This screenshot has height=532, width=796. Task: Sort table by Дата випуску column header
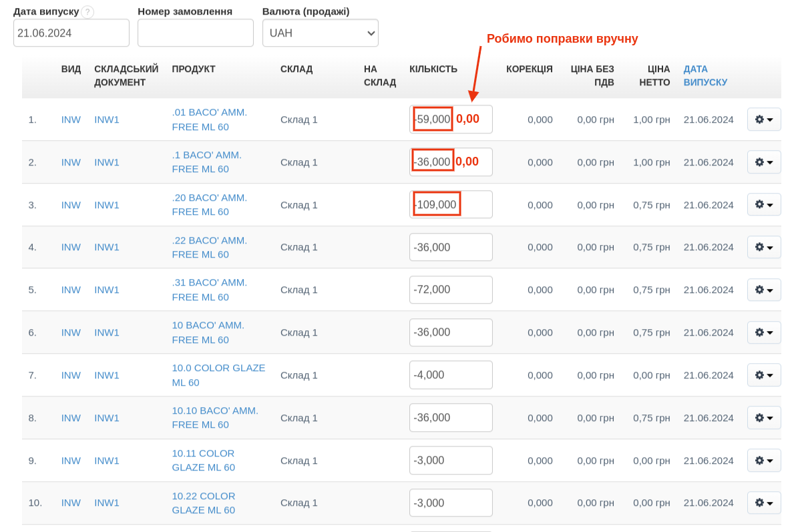click(705, 75)
